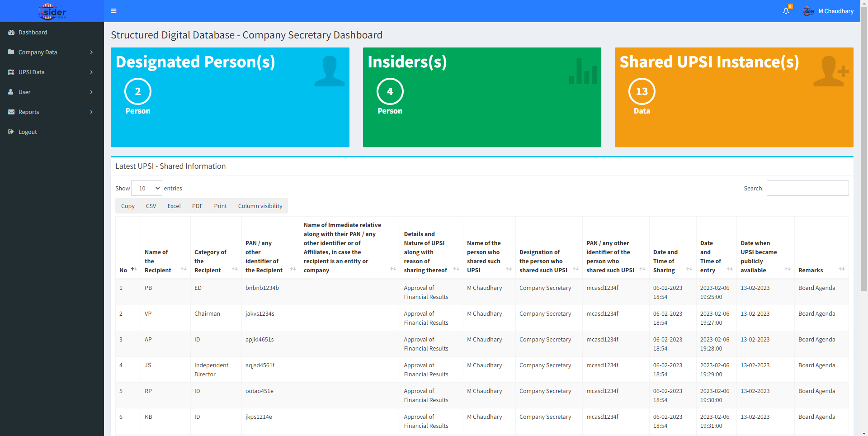
Task: Export the table to Excel
Action: pyautogui.click(x=174, y=206)
